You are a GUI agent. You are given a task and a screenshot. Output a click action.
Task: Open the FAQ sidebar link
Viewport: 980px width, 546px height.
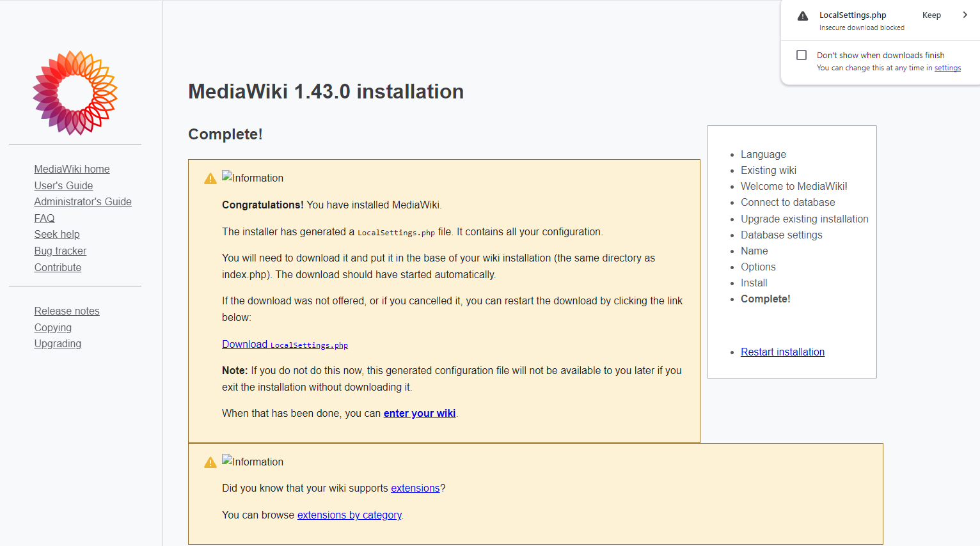click(44, 218)
